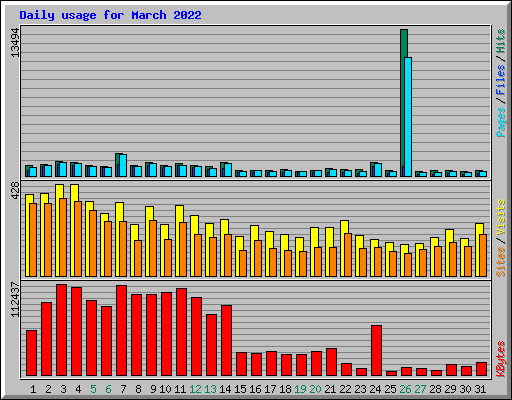Click the day label 7 on x-axis

coord(123,389)
